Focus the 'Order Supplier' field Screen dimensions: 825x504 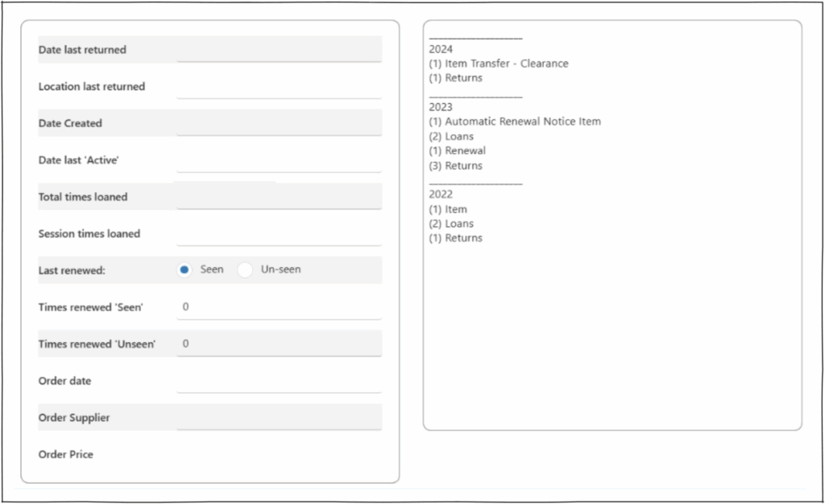[x=279, y=417]
